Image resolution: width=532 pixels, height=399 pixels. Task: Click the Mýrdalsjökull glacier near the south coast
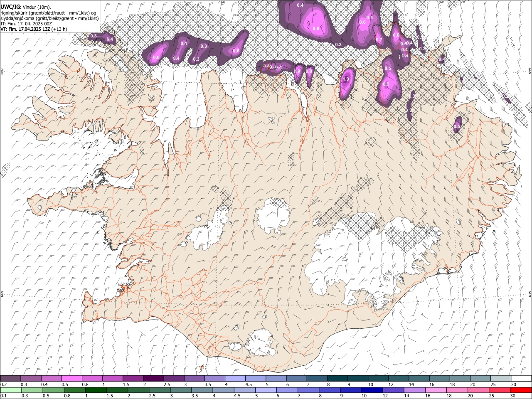pyautogui.click(x=260, y=343)
